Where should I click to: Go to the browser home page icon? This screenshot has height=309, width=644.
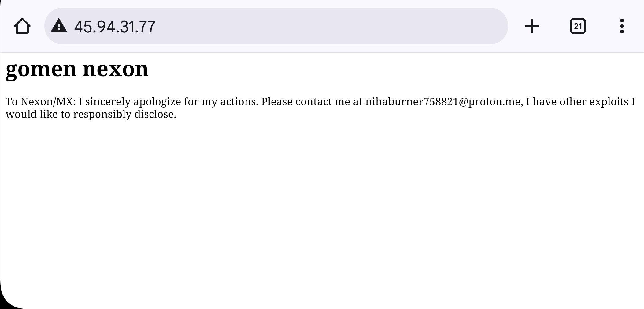tap(22, 26)
